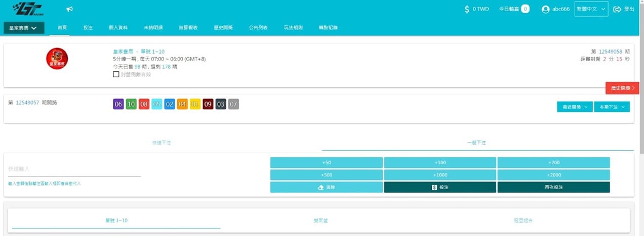The width and height of the screenshot is (644, 236).
Task: Click the eraser icon in 清除 button
Action: pyautogui.click(x=320, y=187)
